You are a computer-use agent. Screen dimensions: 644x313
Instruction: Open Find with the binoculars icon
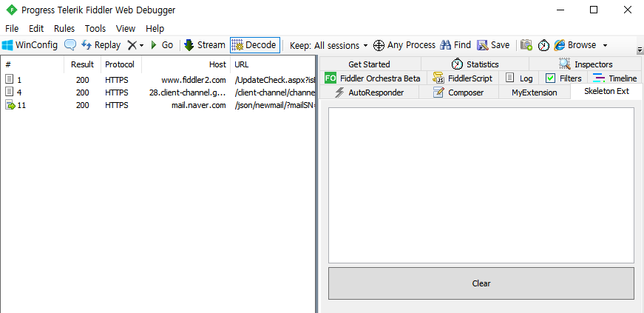tap(455, 45)
